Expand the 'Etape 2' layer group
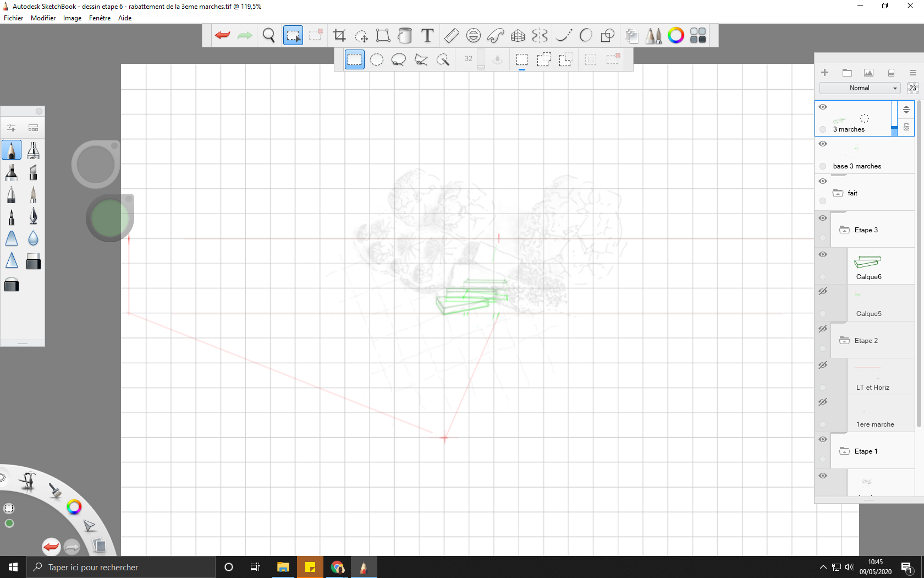The image size is (924, 578). pyautogui.click(x=844, y=341)
